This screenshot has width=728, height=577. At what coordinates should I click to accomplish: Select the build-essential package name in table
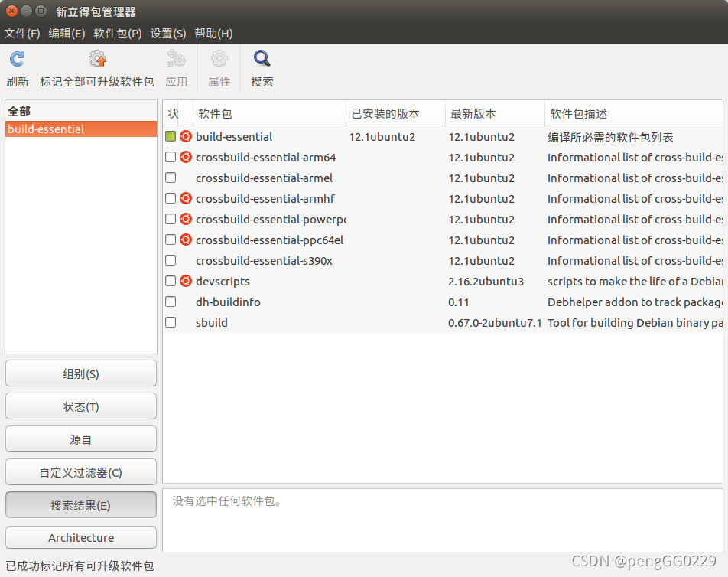click(x=234, y=136)
